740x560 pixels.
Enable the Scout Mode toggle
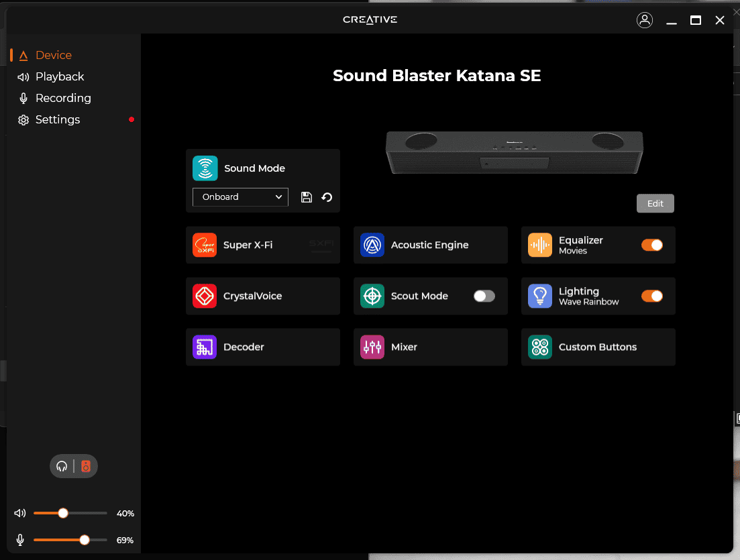point(484,296)
